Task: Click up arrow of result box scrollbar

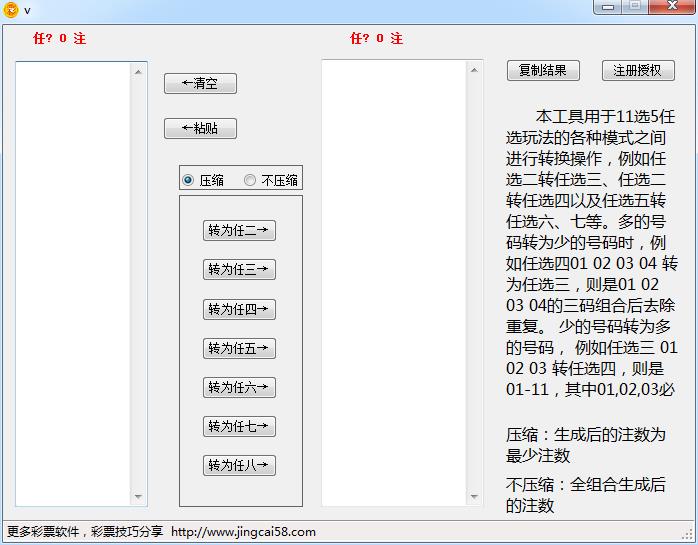Action: (475, 70)
